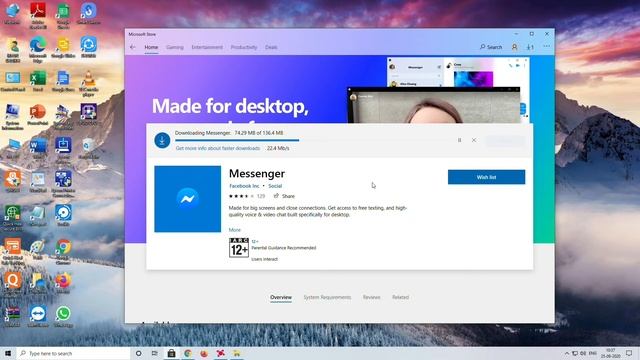Click the taskbar clock and date
The height and width of the screenshot is (360, 640).
[x=610, y=353]
